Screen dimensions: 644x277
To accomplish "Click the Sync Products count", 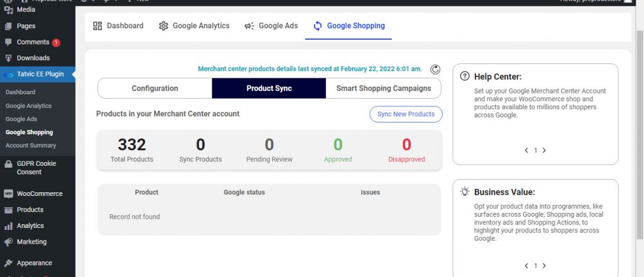I will [x=201, y=144].
